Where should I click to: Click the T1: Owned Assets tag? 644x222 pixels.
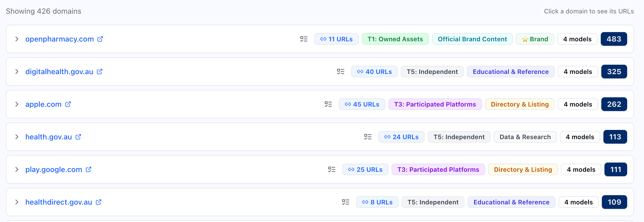[x=395, y=39]
